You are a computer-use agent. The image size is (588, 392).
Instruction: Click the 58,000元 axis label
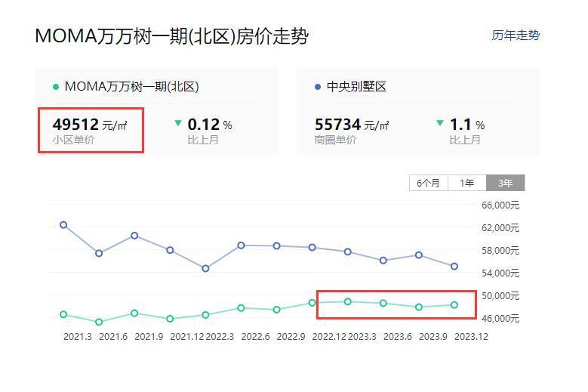pyautogui.click(x=500, y=251)
